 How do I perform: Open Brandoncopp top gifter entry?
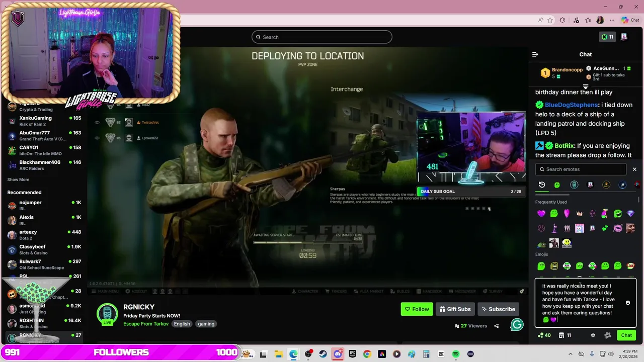tap(561, 73)
